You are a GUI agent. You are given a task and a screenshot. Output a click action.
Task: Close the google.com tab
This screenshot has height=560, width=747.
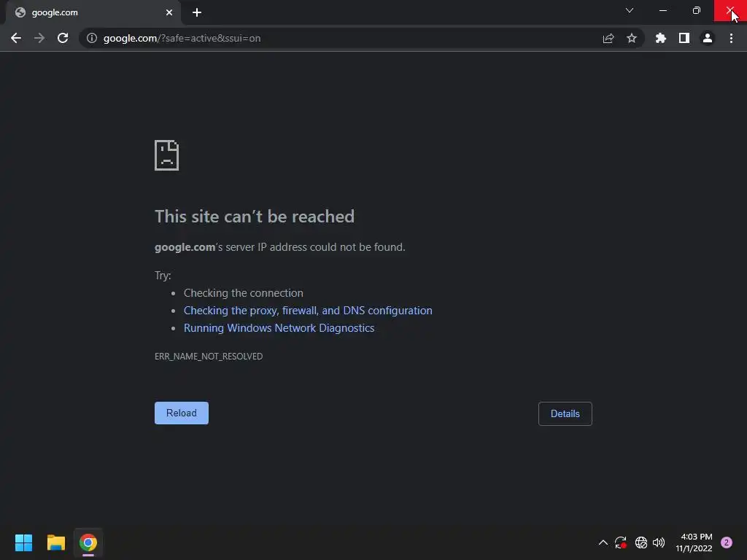[169, 12]
